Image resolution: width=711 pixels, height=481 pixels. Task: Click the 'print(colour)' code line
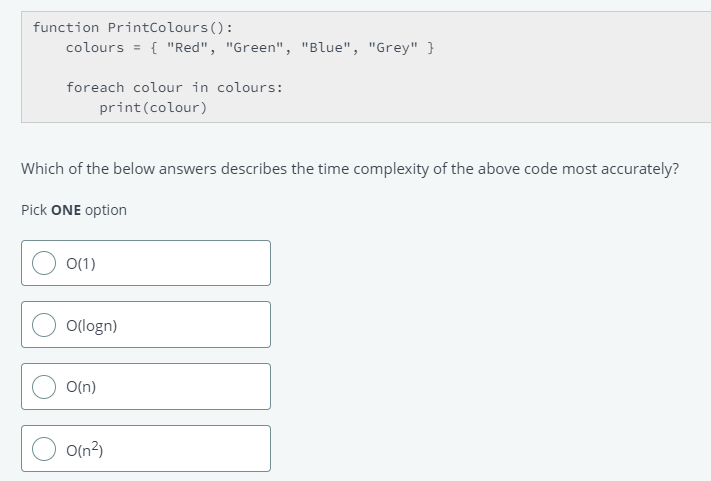click(x=153, y=108)
